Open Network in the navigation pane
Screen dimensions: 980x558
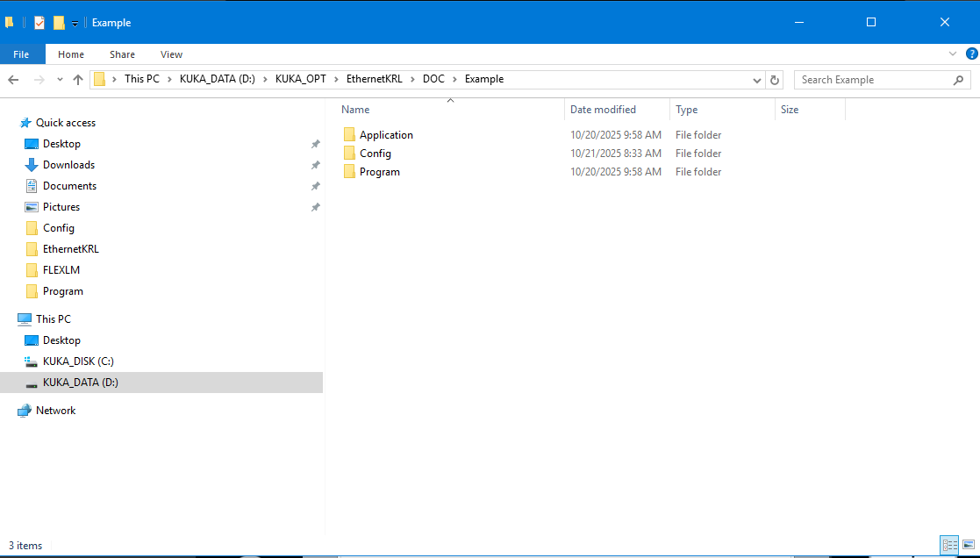(55, 411)
